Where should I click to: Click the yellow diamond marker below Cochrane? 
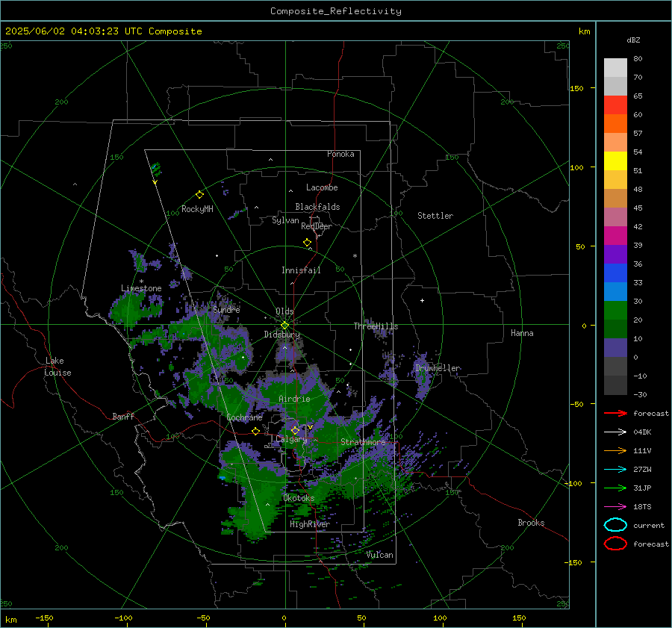click(x=256, y=432)
